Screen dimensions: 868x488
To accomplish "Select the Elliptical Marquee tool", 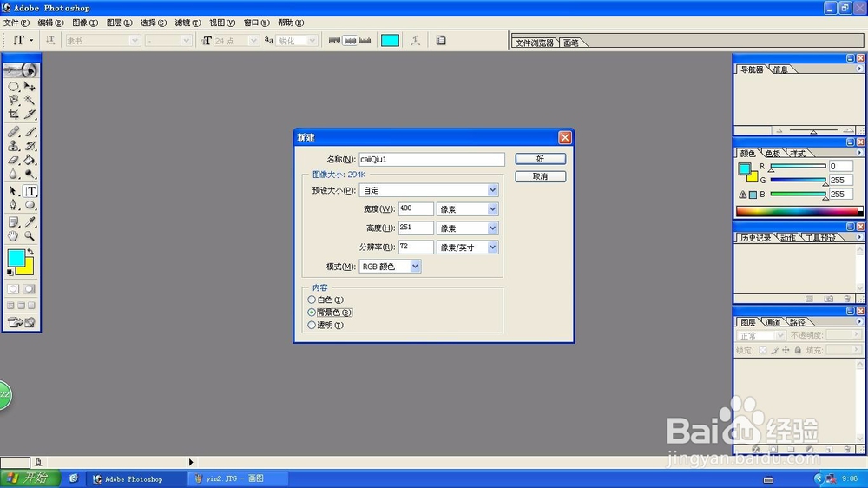I will [x=13, y=87].
